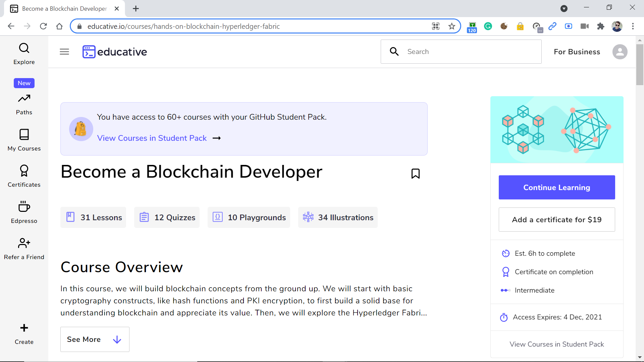Viewport: 644px width, 362px height.
Task: Click the Create plus icon
Action: point(24,328)
